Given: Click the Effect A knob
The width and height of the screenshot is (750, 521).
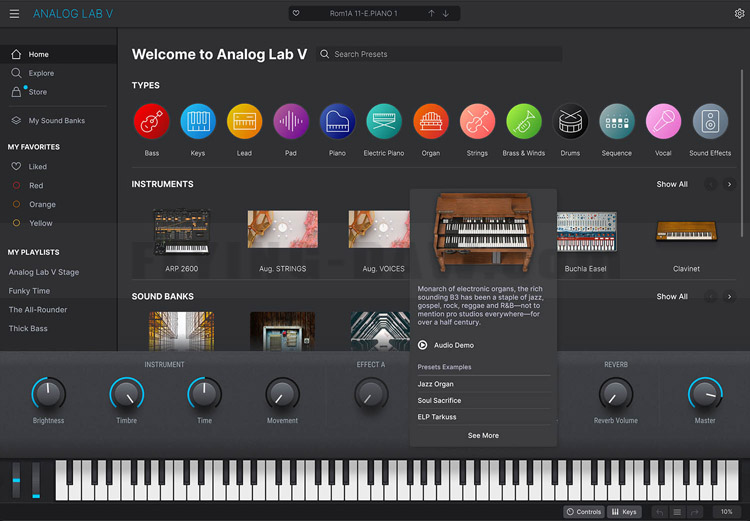Looking at the screenshot, I should [x=371, y=394].
